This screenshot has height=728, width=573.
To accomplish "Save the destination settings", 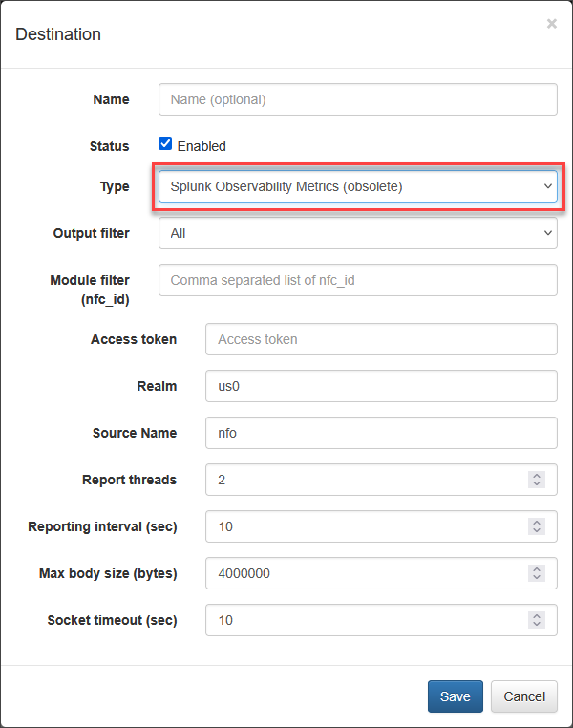I will coord(456,696).
